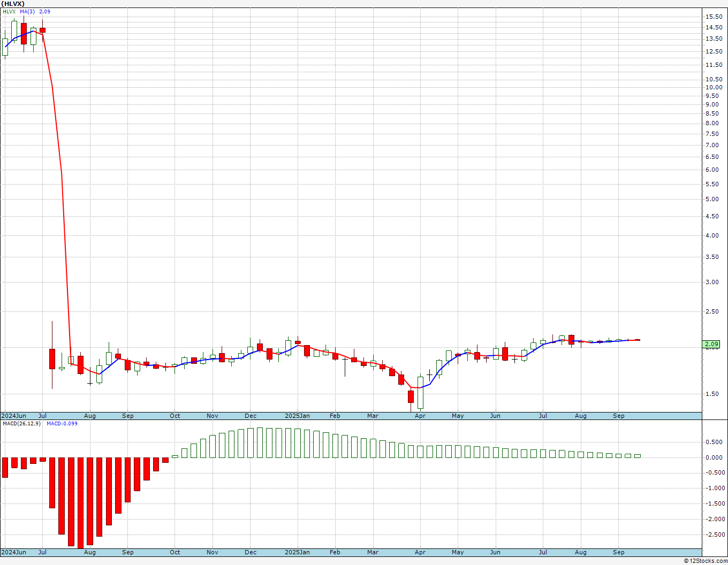Click the 2.09 moving average value in legend
Image resolution: width=728 pixels, height=565 pixels.
44,11
